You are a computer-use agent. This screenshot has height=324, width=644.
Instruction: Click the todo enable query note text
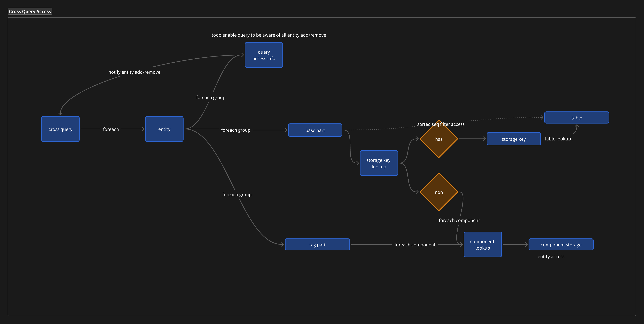269,35
